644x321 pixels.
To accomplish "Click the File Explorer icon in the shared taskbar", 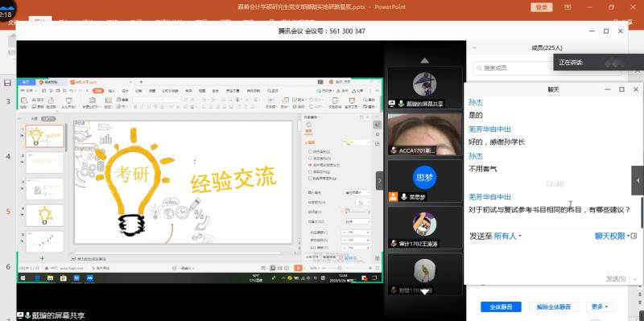I will click(50, 278).
